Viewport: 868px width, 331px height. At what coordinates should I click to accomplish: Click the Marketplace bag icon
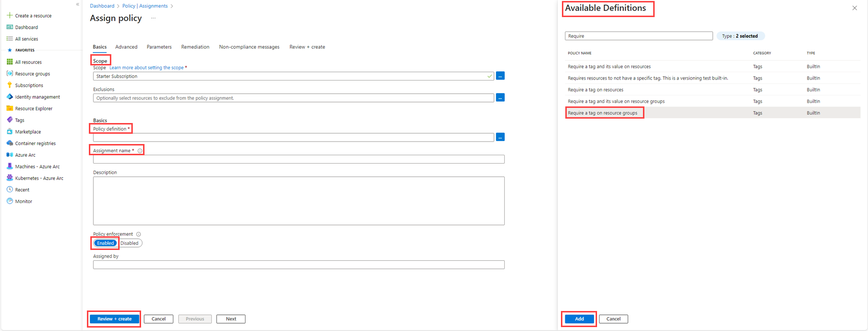(9, 132)
